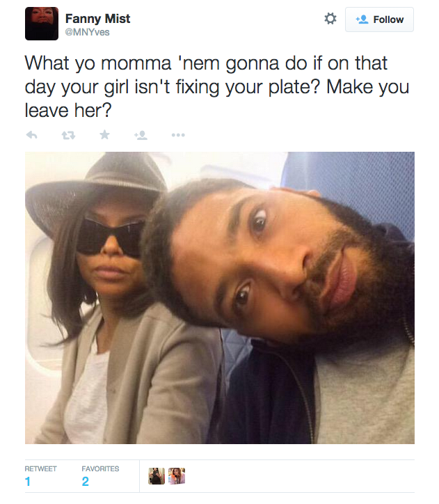The image size is (439, 504).
Task: Enlarge the attached airplane selfie photo
Action: (x=220, y=298)
